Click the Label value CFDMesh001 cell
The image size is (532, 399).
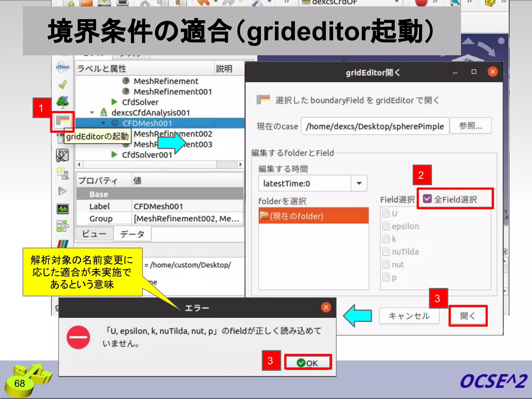187,206
